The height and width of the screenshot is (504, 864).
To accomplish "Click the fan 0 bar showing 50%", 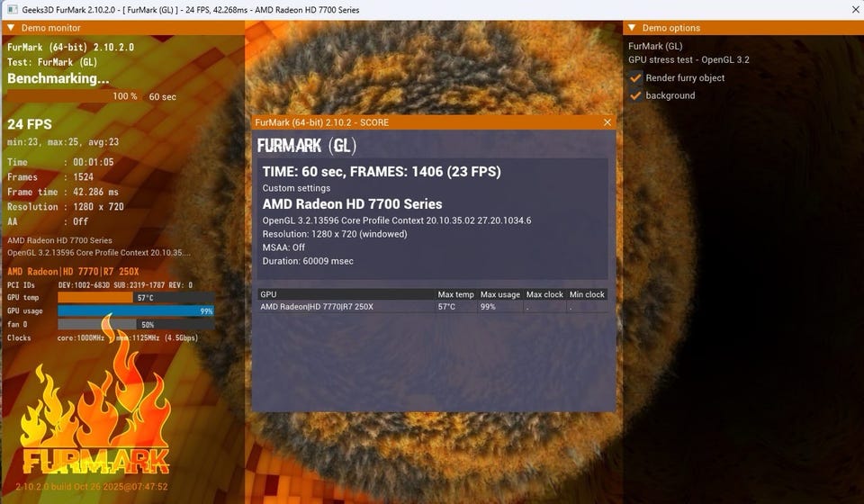I will pyautogui.click(x=136, y=325).
